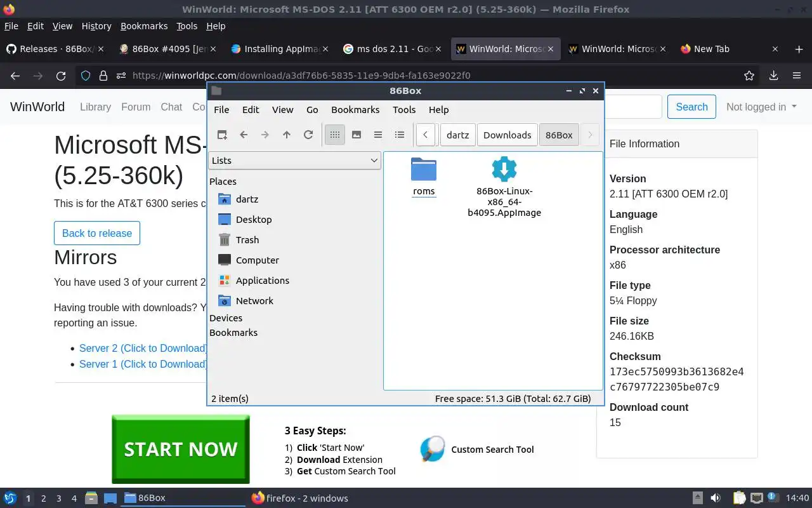Go to parent folder using up arrow
The image size is (812, 508).
pyautogui.click(x=287, y=135)
